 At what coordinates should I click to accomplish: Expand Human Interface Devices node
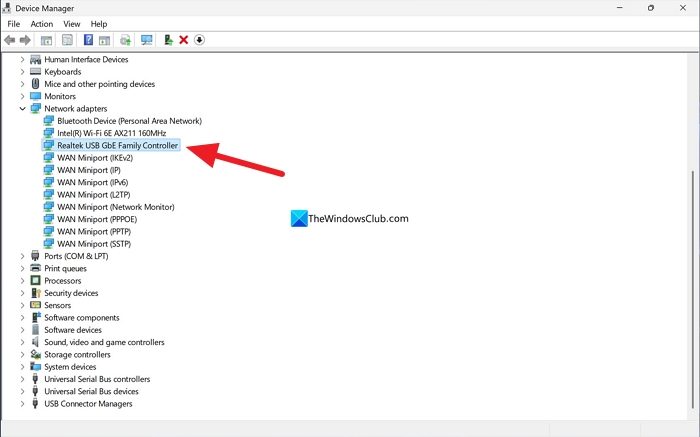click(22, 59)
